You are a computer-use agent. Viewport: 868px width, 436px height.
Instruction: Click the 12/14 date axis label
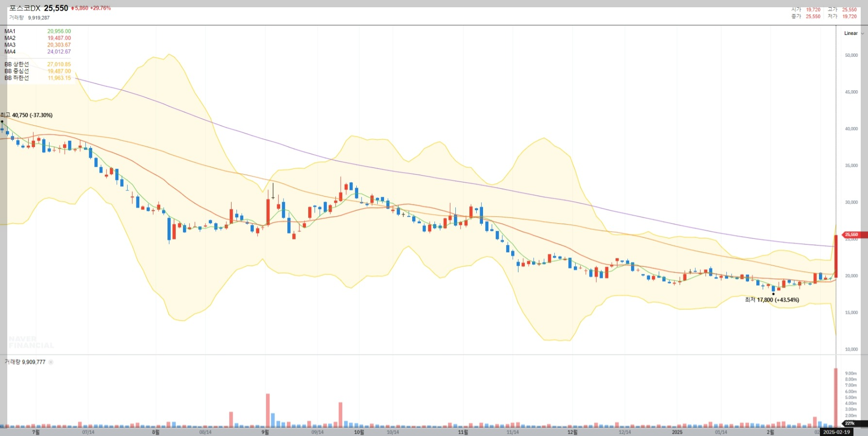[625, 432]
